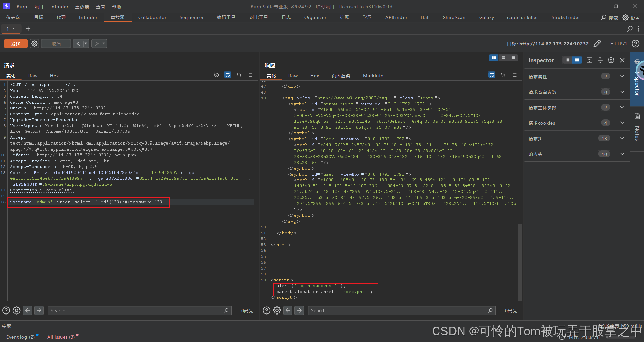Open the Inspector settings gear icon
Viewport: 644px width, 342px height.
[x=611, y=60]
